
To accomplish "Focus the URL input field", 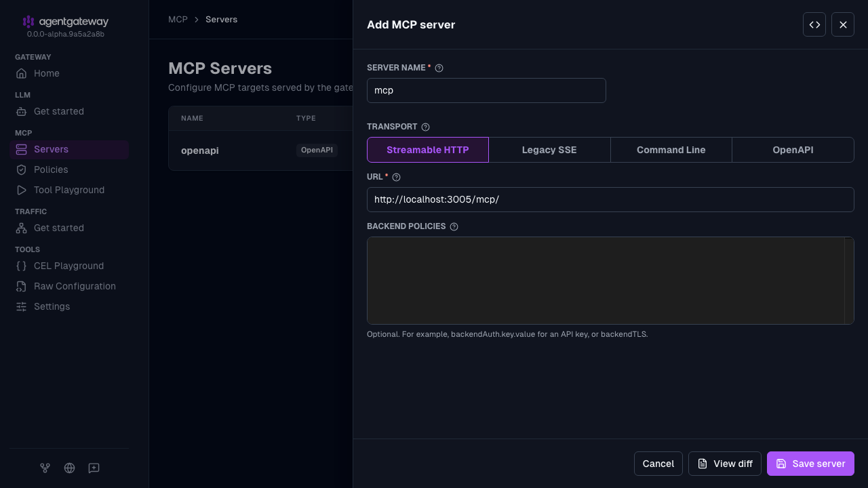I will [610, 199].
